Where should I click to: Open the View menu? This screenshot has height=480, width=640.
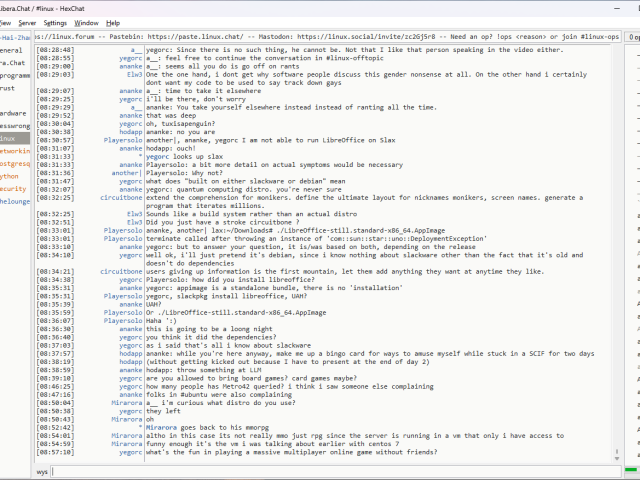[x=6, y=22]
